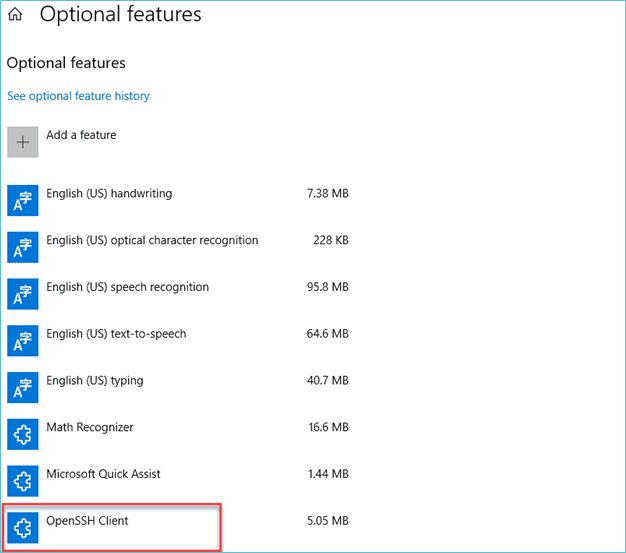Choose the Microsoft Quick Assist feature name

coord(103,474)
